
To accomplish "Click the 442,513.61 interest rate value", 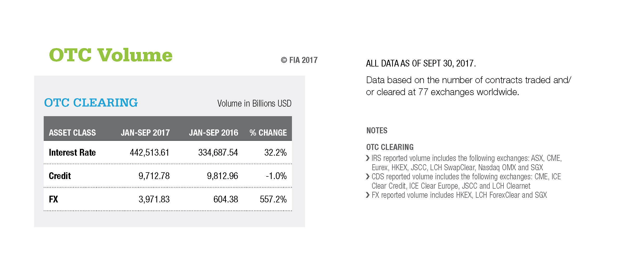I will 150,153.
